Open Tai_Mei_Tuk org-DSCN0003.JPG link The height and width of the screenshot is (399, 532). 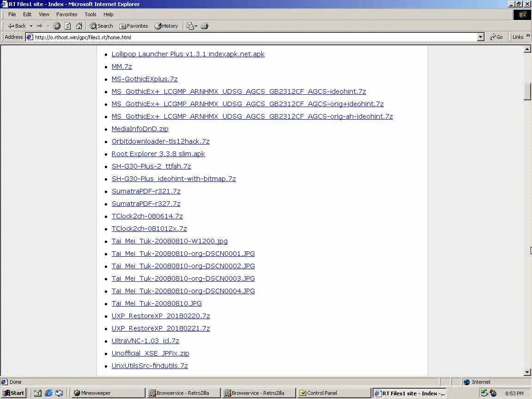point(183,278)
